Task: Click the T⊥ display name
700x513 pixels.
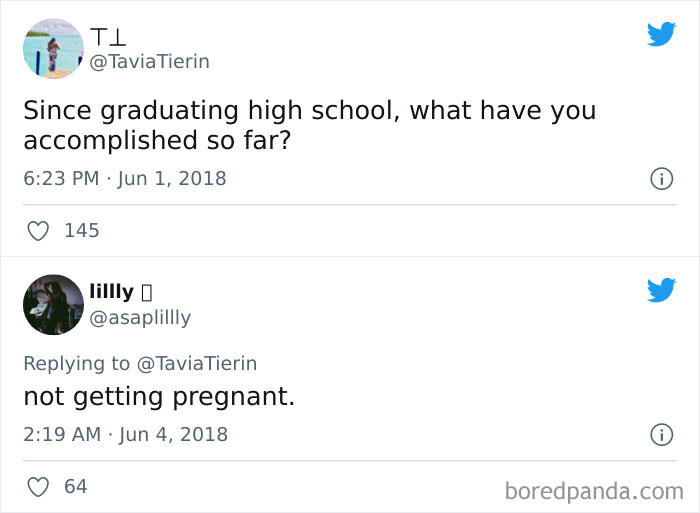Action: tap(107, 37)
